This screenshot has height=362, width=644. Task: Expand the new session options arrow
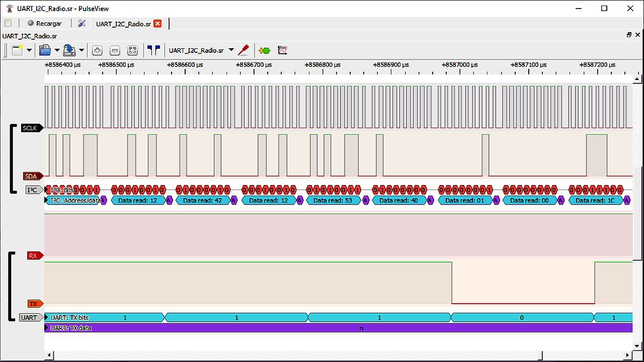tap(29, 50)
